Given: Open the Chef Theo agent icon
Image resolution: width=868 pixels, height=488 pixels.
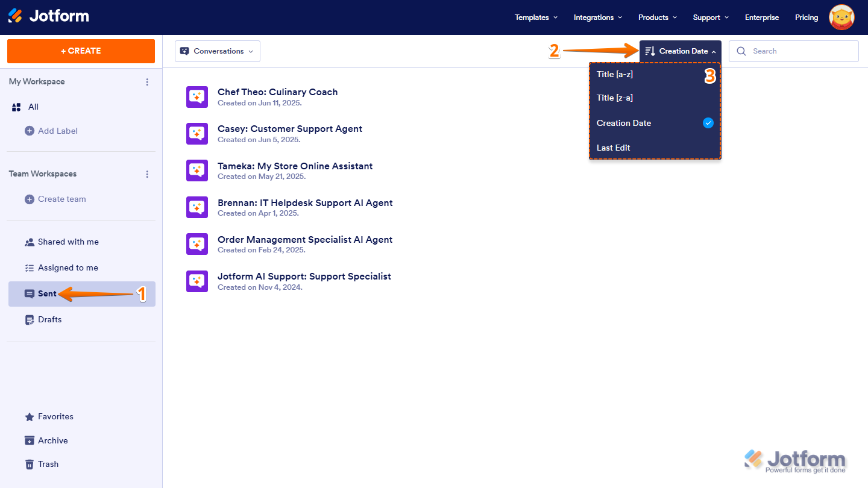Looking at the screenshot, I should point(197,97).
